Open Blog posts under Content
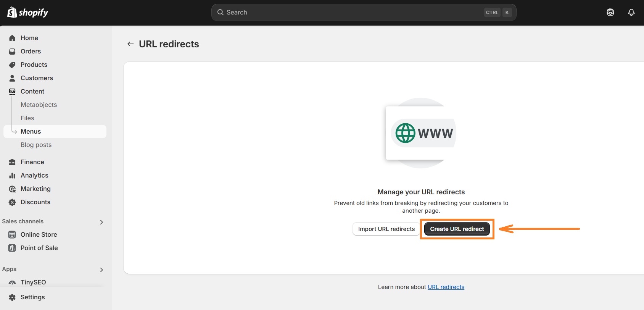The image size is (644, 310). [x=36, y=145]
